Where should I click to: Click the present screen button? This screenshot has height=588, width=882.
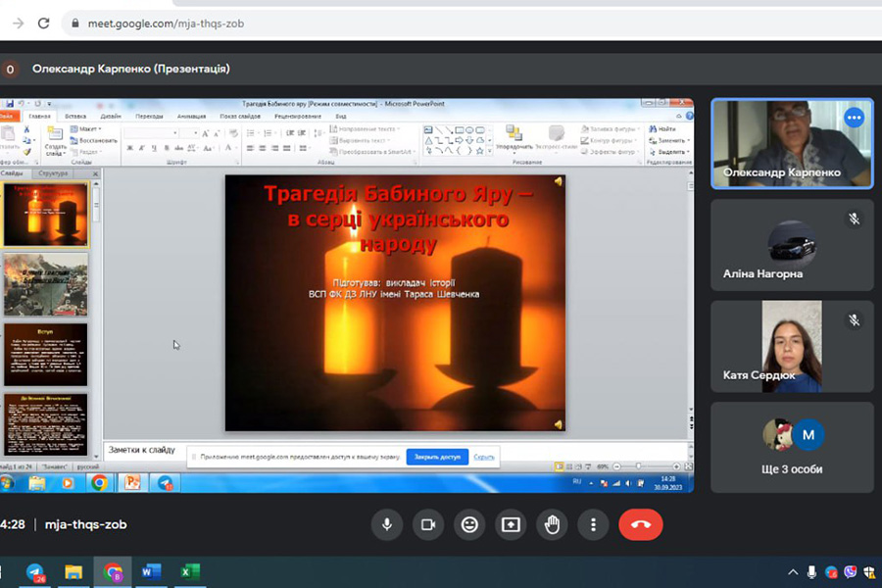tap(511, 524)
